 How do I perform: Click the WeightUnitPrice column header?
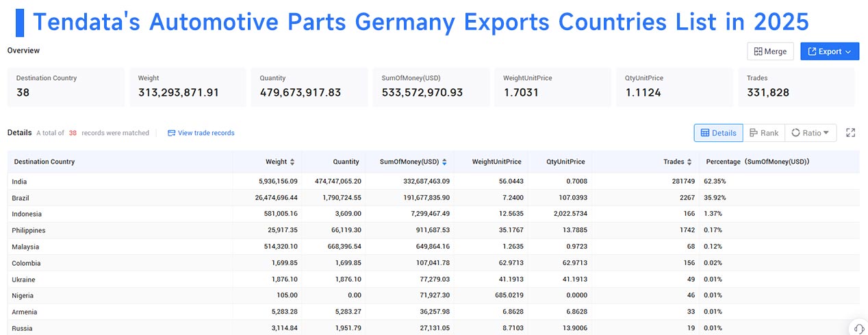(497, 162)
